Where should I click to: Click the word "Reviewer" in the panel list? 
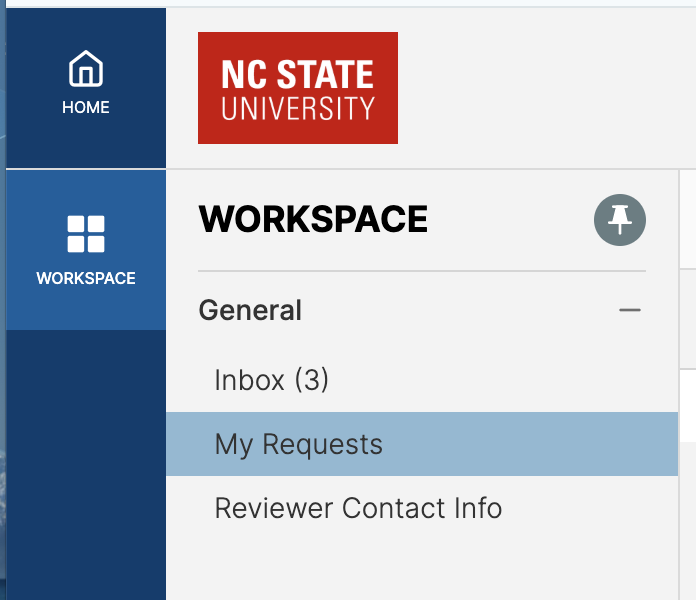(274, 508)
